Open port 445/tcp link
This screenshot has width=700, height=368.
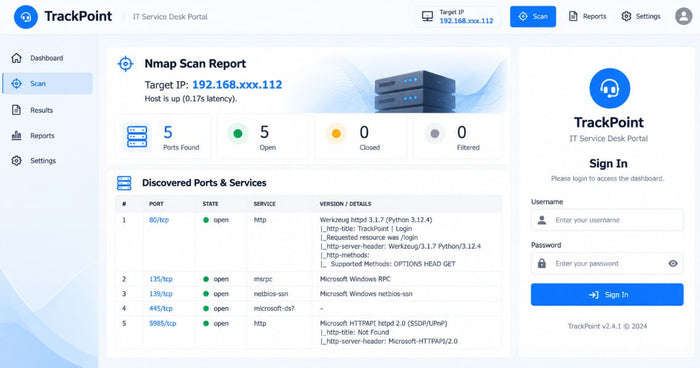click(x=161, y=308)
